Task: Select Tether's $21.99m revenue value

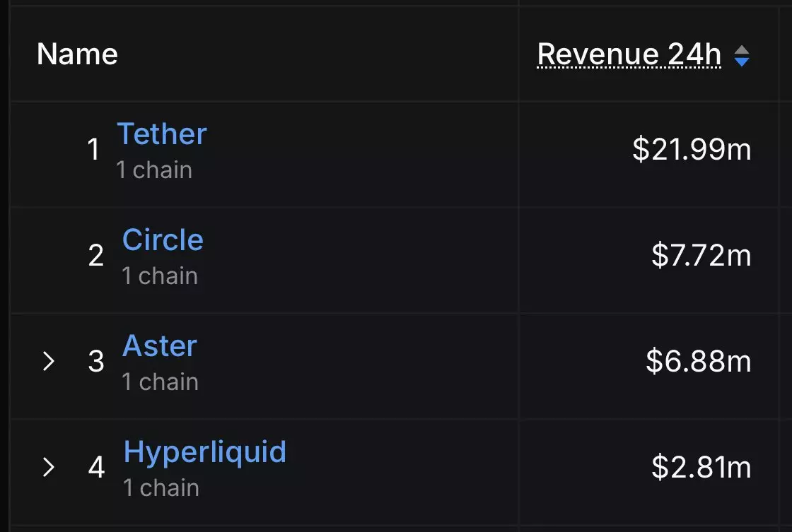Action: tap(692, 149)
